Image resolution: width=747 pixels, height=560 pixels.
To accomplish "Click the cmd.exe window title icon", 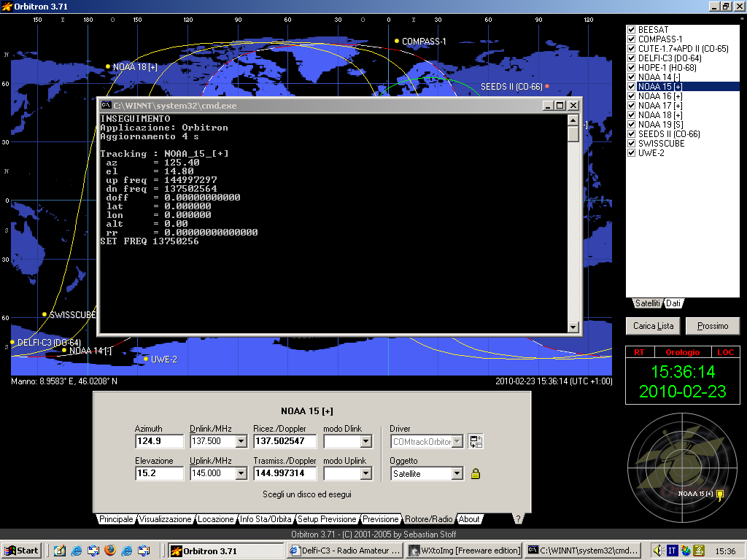I will point(107,105).
